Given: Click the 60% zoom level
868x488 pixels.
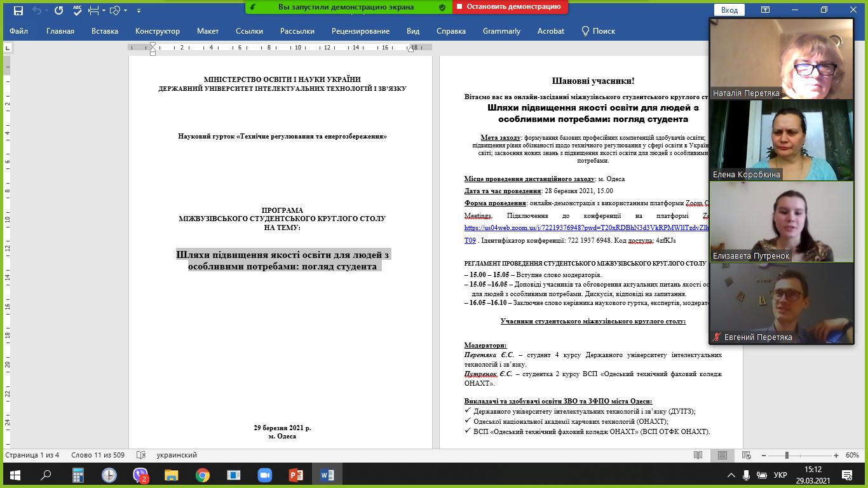Looking at the screenshot, I should click(852, 455).
